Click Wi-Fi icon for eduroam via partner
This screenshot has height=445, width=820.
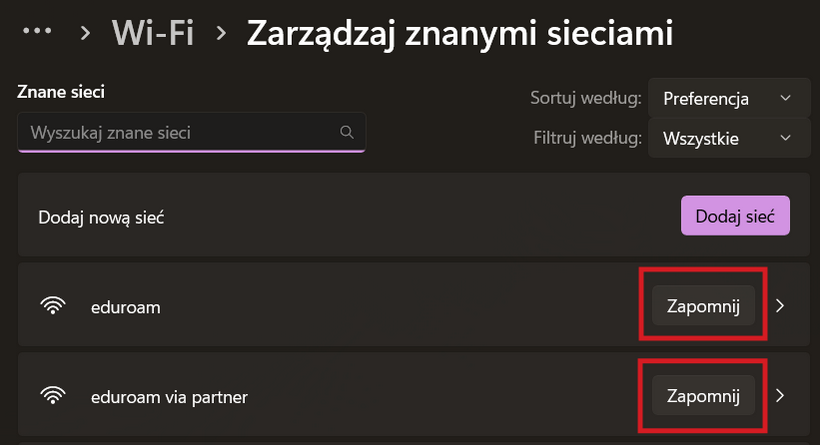point(52,396)
